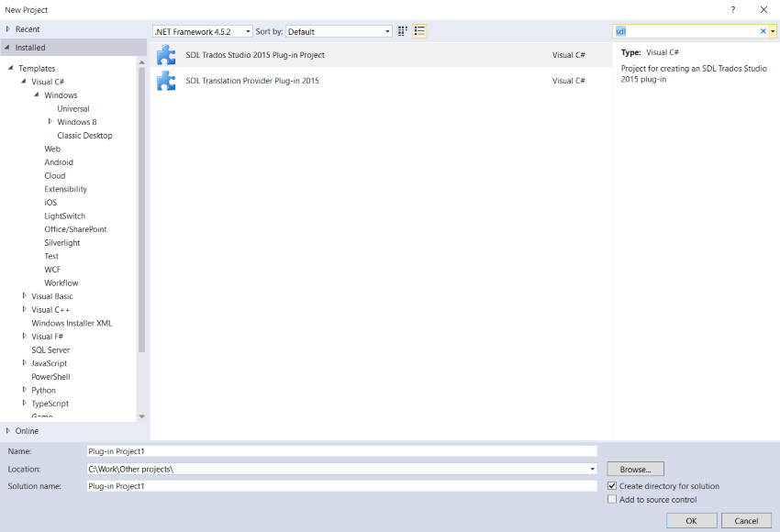Select the Visual C# template category

point(48,81)
